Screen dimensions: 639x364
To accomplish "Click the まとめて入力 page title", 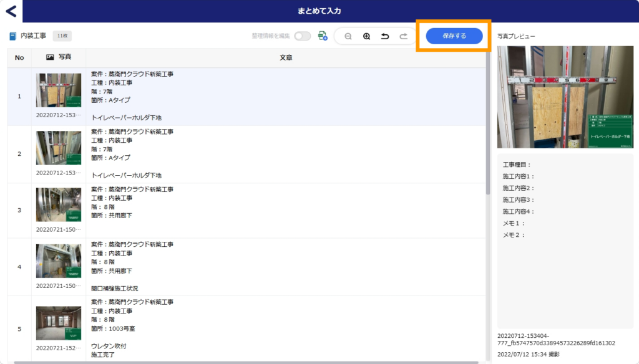I will point(319,11).
